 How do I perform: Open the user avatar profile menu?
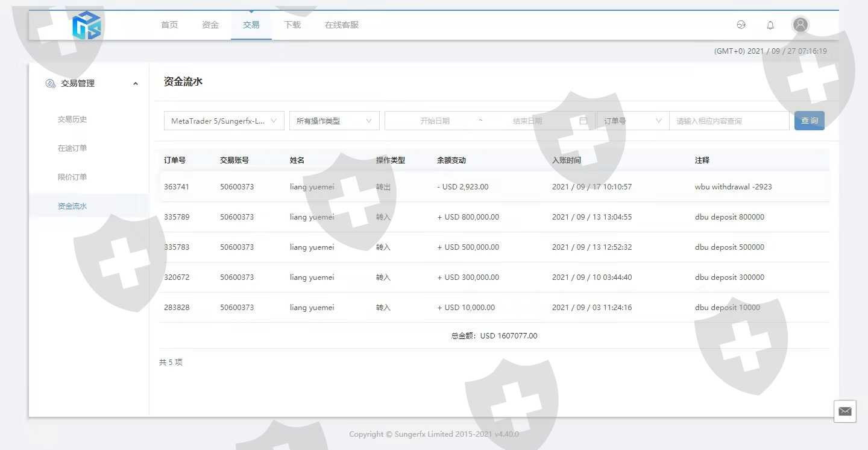pos(800,25)
